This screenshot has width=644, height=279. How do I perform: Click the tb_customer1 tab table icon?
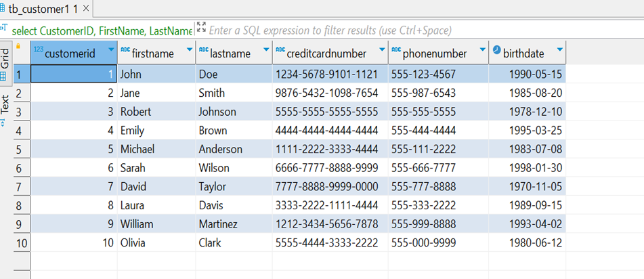point(3,9)
